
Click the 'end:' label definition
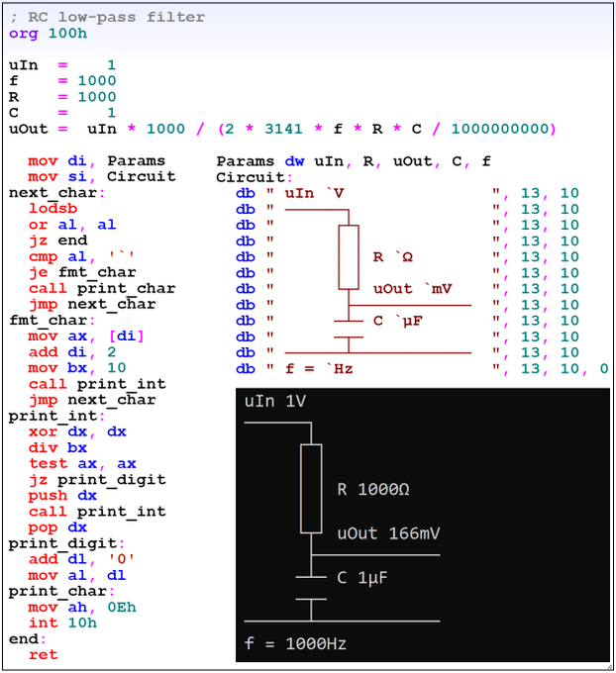pyautogui.click(x=28, y=639)
